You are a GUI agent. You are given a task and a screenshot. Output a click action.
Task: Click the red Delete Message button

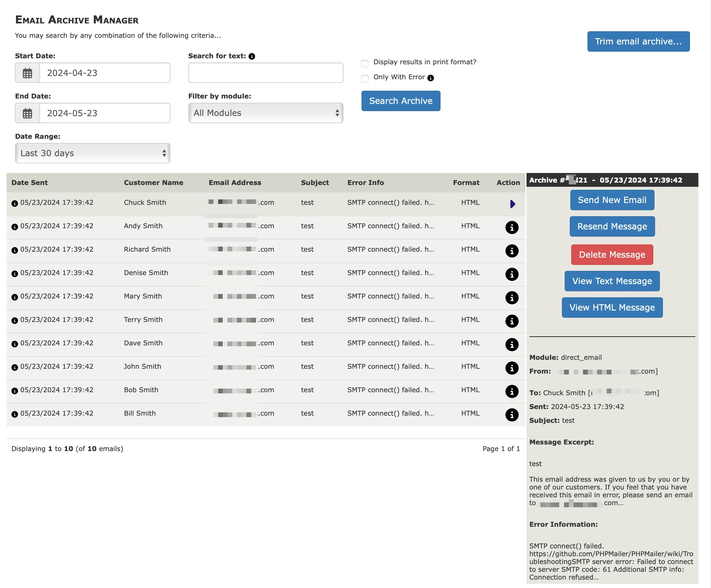point(612,255)
